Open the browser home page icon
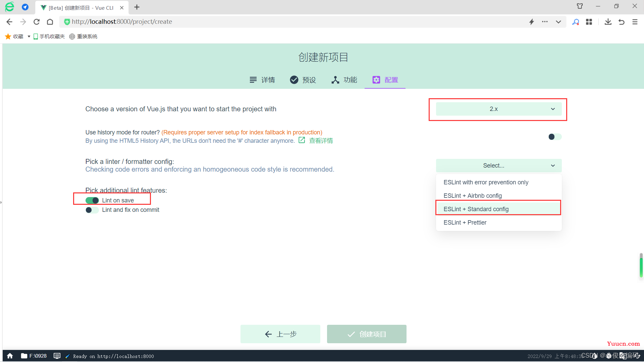The height and width of the screenshot is (362, 644). [x=50, y=22]
